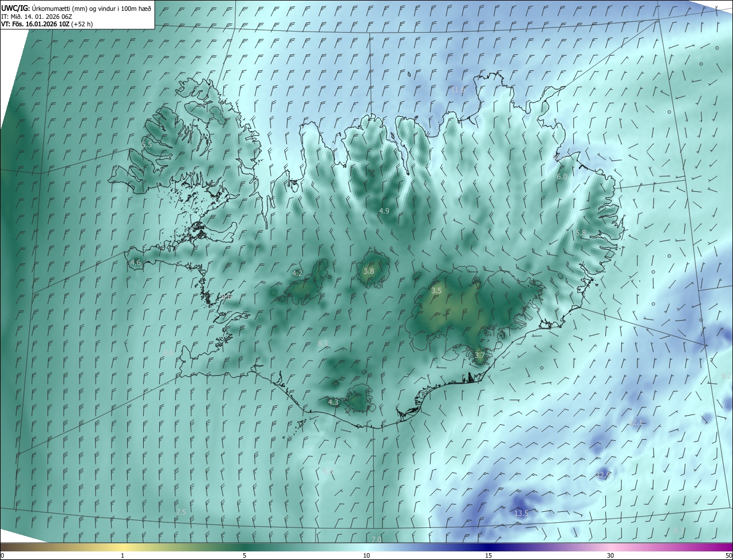Click the 8.1 value in southern highlands
This screenshot has height=560, width=733.
pos(323,343)
